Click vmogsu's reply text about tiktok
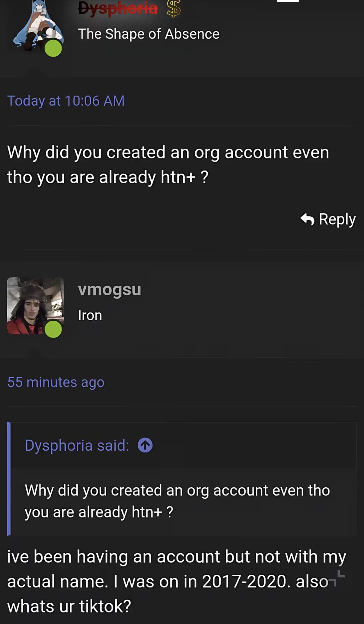 click(x=177, y=581)
